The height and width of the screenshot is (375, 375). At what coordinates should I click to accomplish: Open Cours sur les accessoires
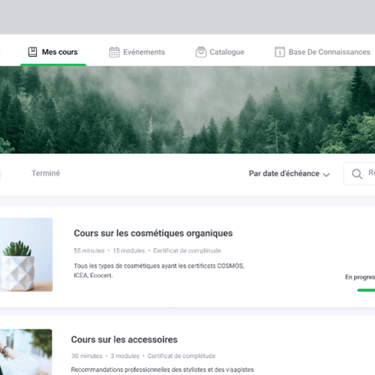pyautogui.click(x=124, y=340)
